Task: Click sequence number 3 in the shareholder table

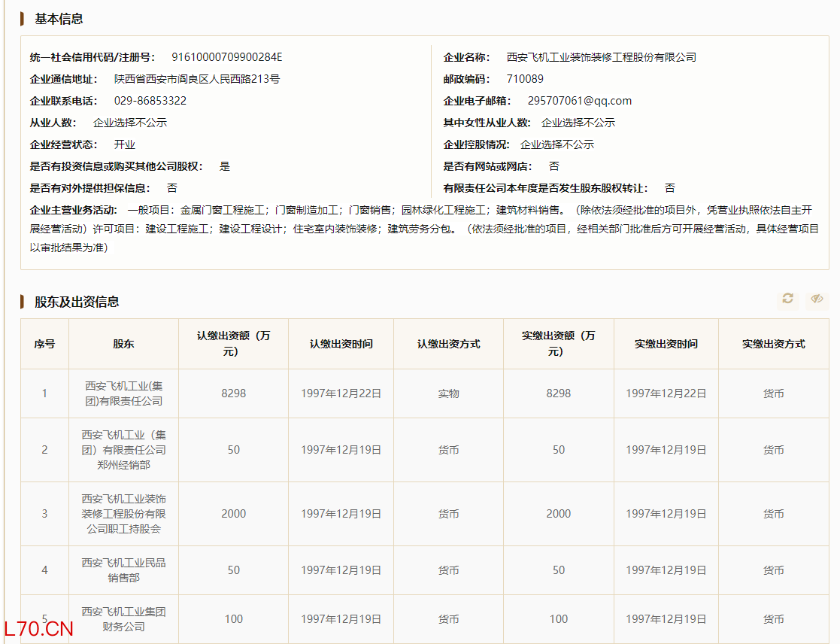Action: click(x=44, y=514)
